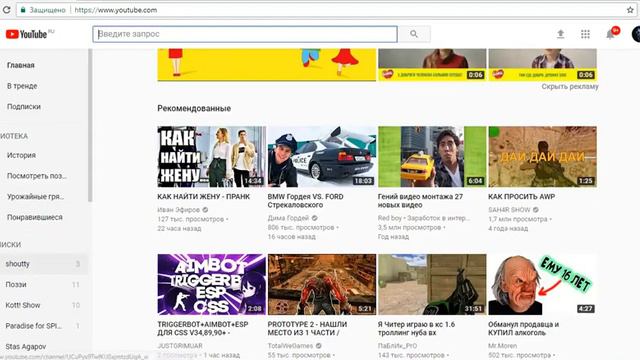
Task: Open channel TotalWeGames
Action: click(290, 346)
